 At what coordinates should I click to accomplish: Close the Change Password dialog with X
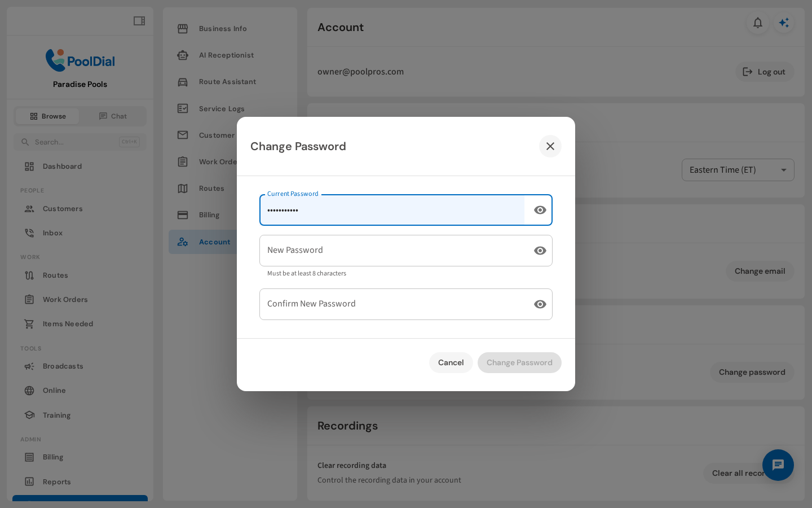tap(550, 146)
